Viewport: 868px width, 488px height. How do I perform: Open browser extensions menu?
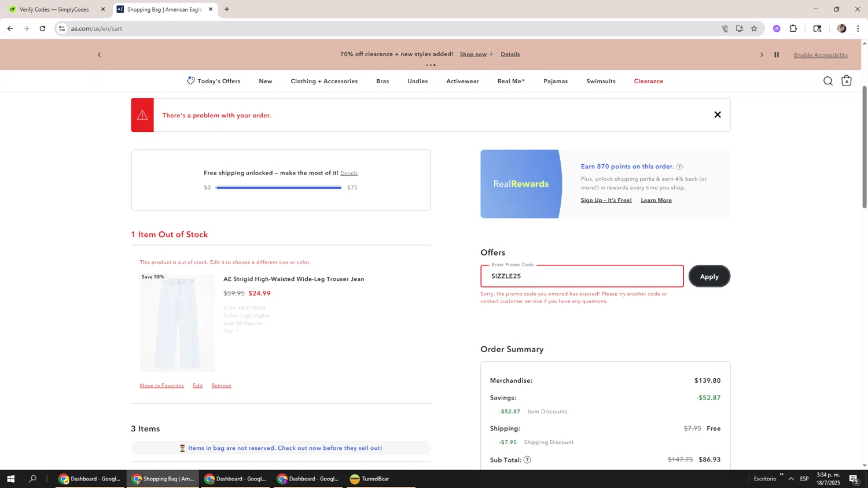(793, 28)
